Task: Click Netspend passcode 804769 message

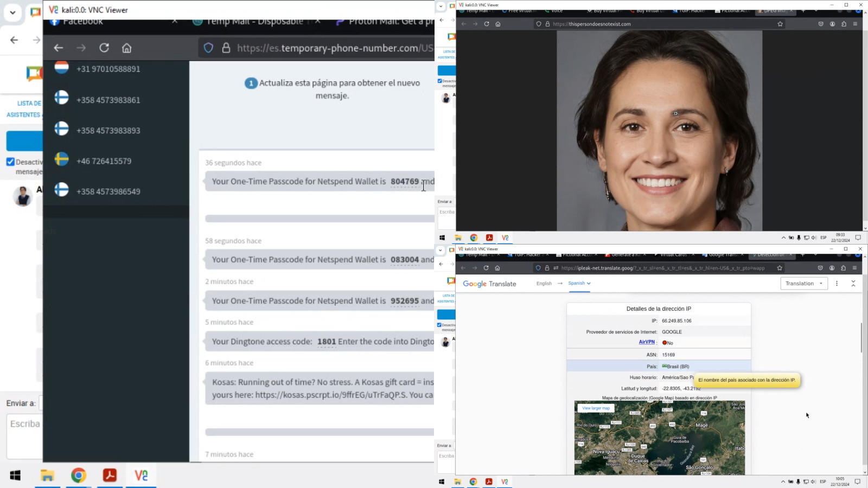Action: 320,182
